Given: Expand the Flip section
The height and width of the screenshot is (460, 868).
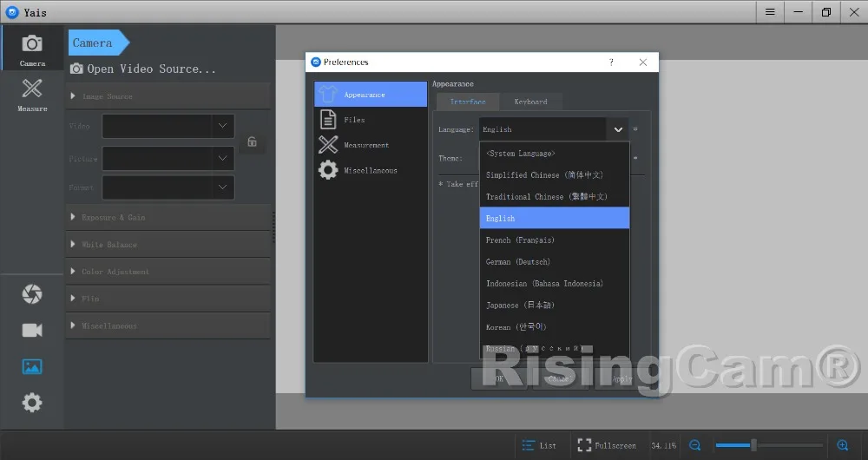Looking at the screenshot, I should point(168,299).
